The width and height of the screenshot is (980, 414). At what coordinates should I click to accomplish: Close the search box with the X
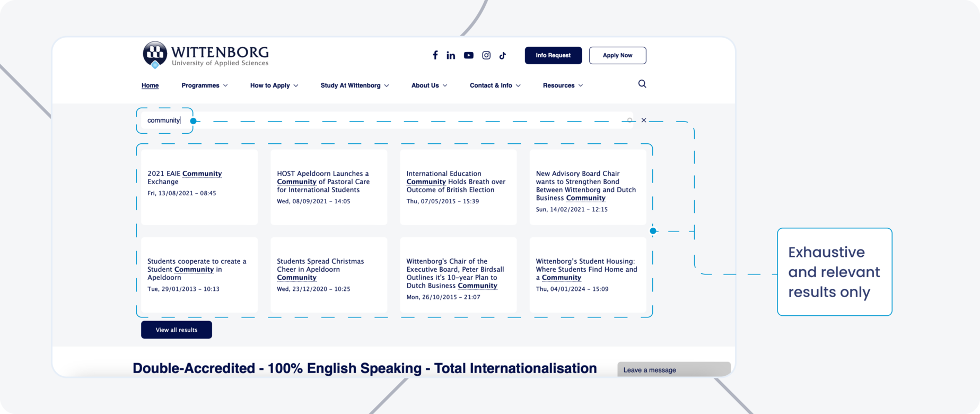click(x=644, y=120)
